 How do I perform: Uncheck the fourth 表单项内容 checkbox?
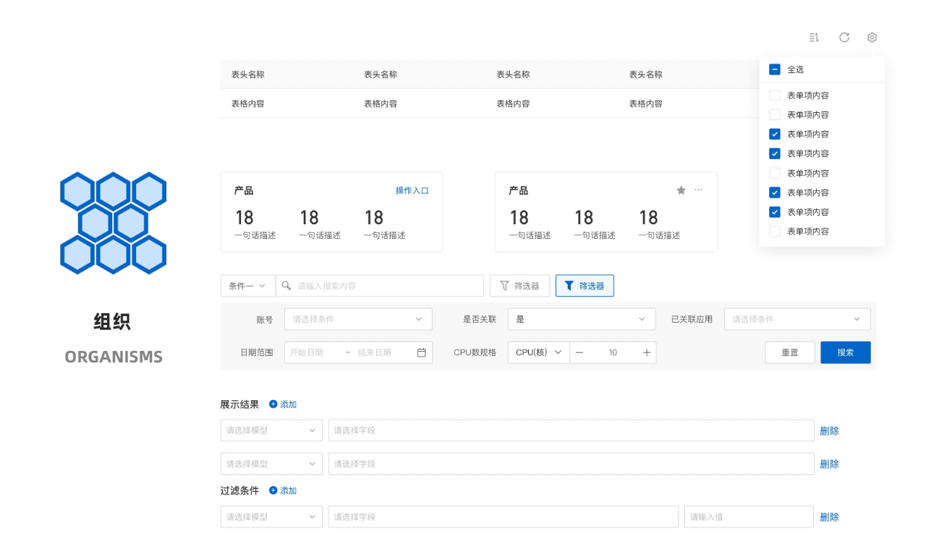(x=775, y=153)
